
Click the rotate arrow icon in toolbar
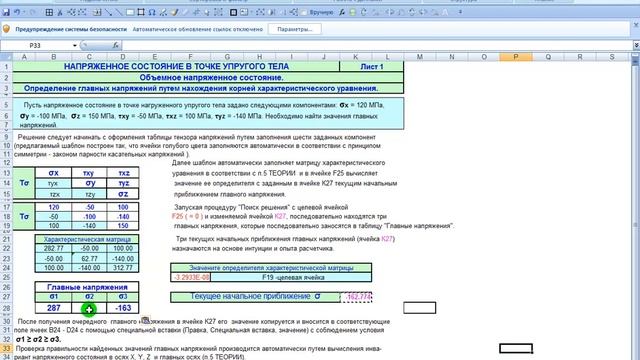coord(363,12)
